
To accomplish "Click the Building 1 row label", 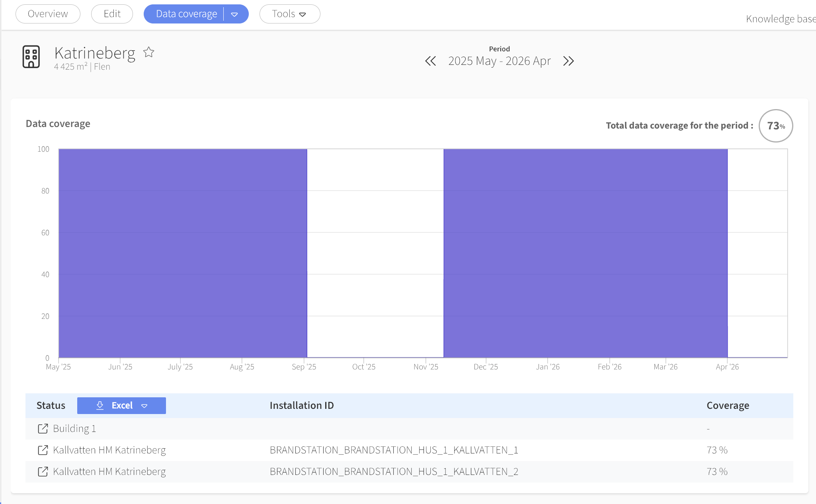I will (x=74, y=428).
